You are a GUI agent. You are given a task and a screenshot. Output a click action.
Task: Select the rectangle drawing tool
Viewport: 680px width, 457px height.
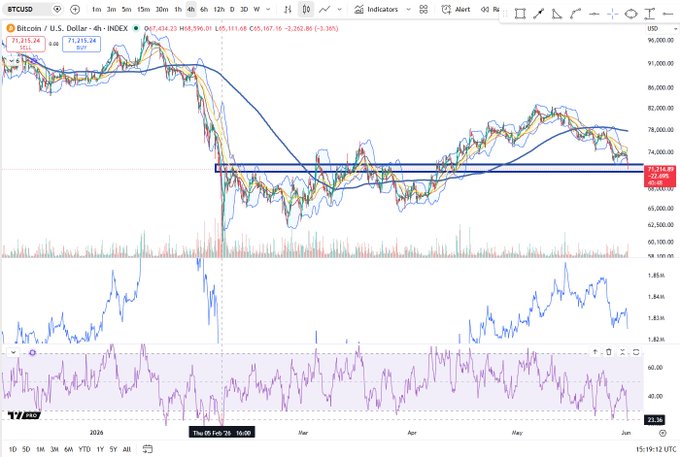[x=520, y=14]
